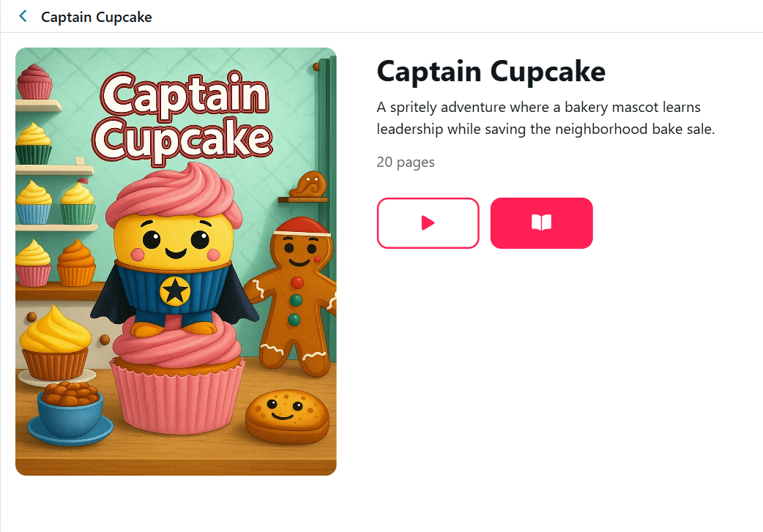The image size is (763, 532).
Task: Click the star emblem on the hero's chest
Action: click(175, 291)
